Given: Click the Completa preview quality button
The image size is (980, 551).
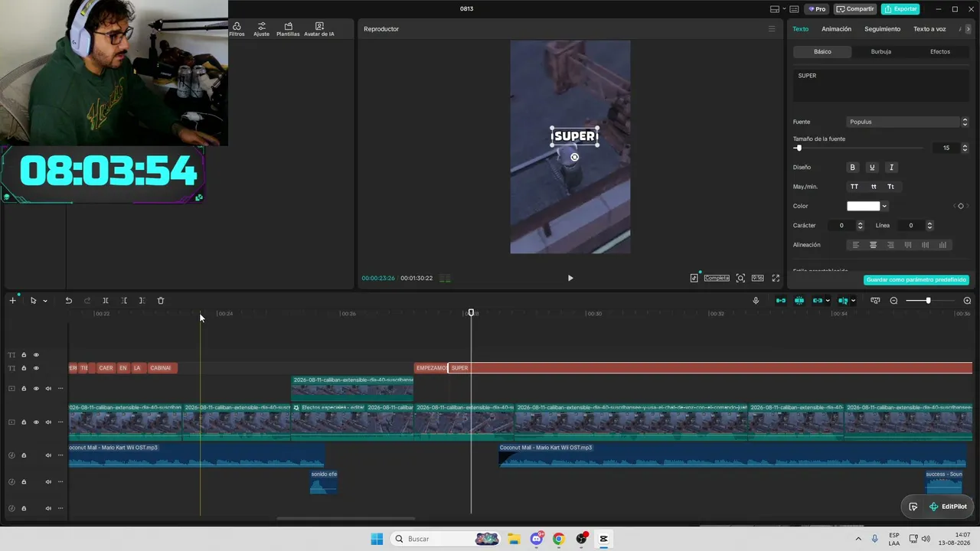Looking at the screenshot, I should (x=717, y=278).
